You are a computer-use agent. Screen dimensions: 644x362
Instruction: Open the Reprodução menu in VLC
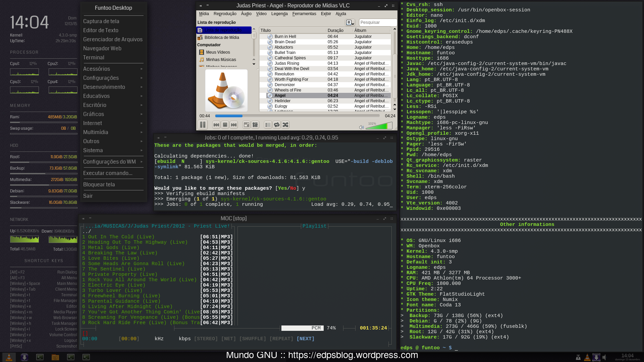pos(225,14)
